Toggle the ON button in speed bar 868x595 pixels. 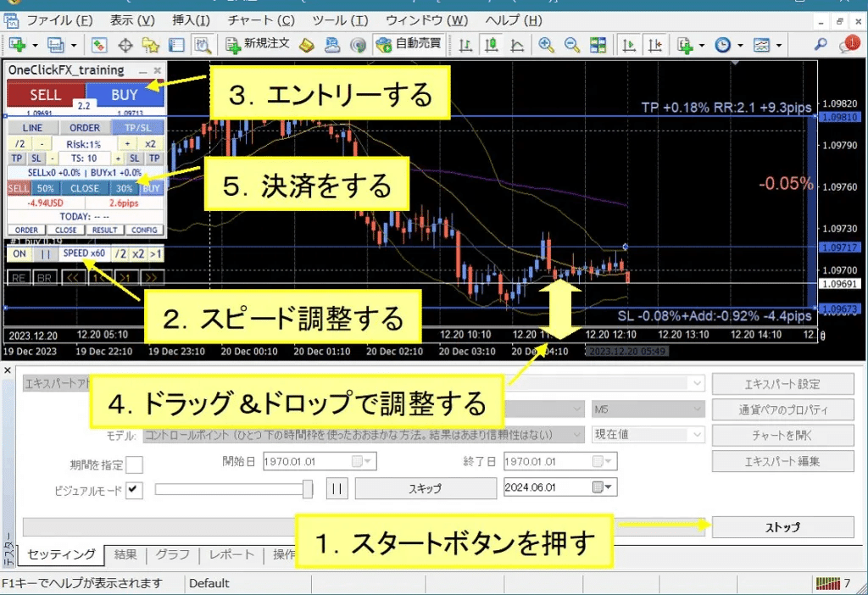click(x=19, y=254)
